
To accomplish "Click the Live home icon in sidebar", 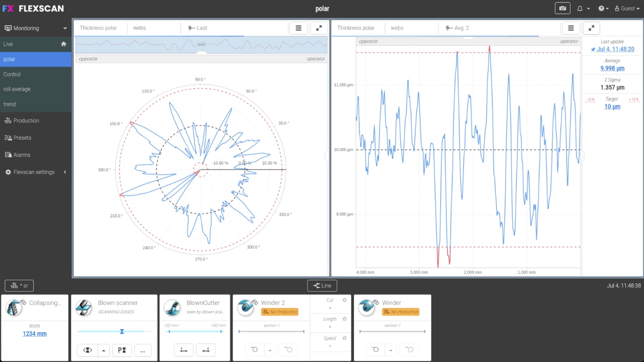I will 63,44.
